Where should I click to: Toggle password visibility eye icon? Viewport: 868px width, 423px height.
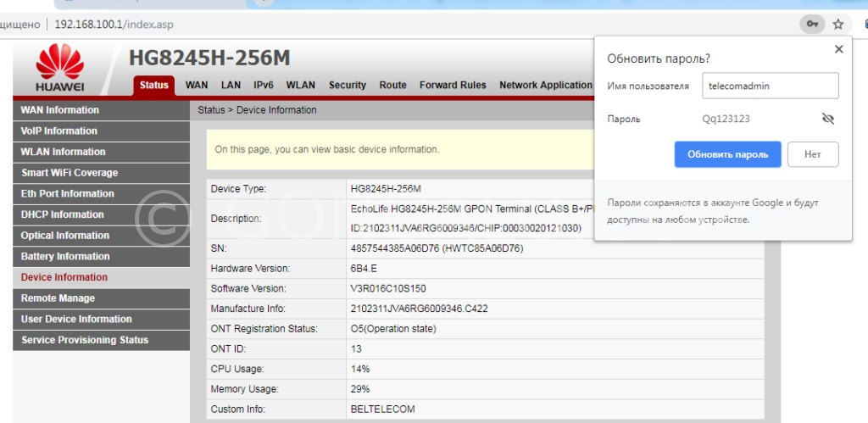828,119
